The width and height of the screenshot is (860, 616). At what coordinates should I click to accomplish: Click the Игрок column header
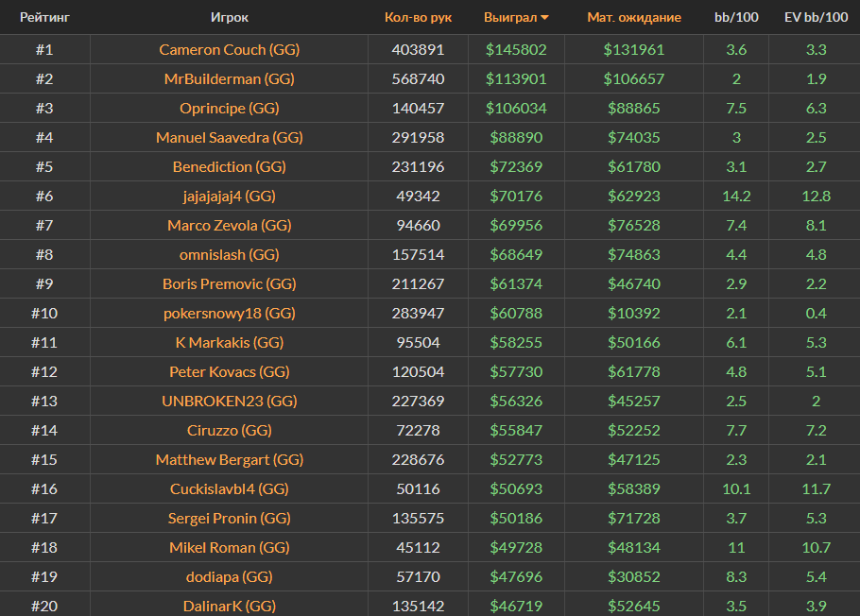pyautogui.click(x=230, y=17)
